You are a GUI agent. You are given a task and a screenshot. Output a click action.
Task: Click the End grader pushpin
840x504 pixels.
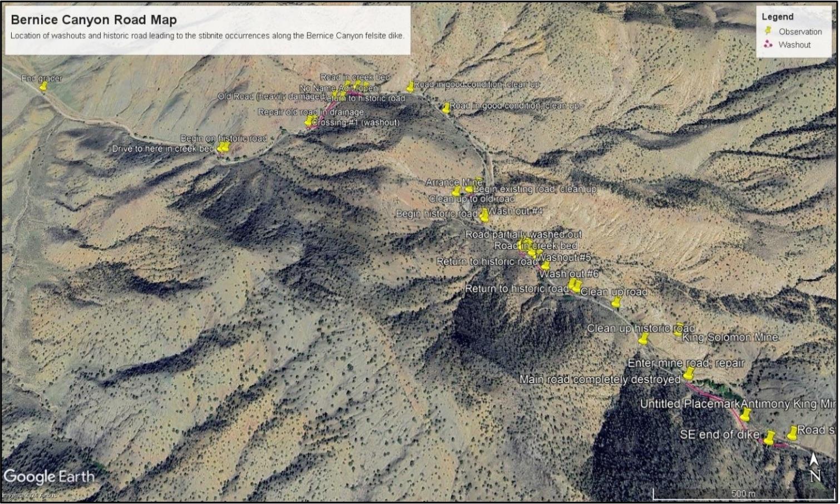[x=43, y=87]
